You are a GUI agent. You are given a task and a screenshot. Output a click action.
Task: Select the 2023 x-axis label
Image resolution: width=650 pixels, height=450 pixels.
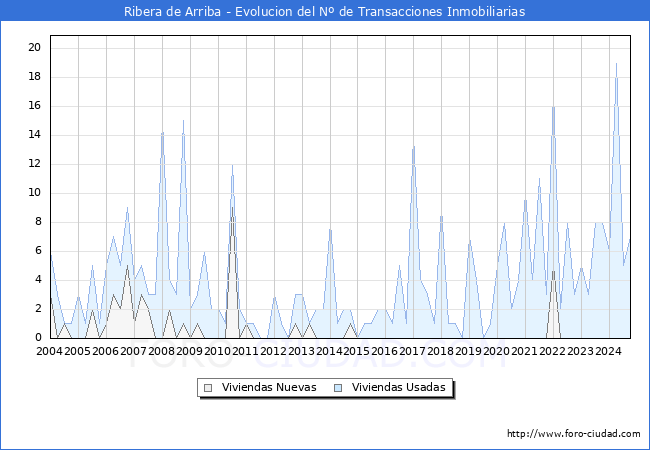(580, 351)
